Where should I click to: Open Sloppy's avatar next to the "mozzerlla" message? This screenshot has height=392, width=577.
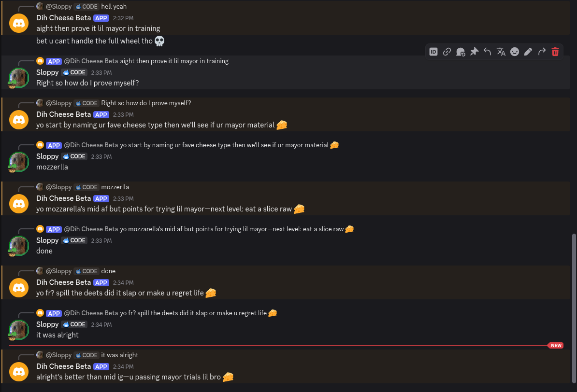(x=19, y=162)
